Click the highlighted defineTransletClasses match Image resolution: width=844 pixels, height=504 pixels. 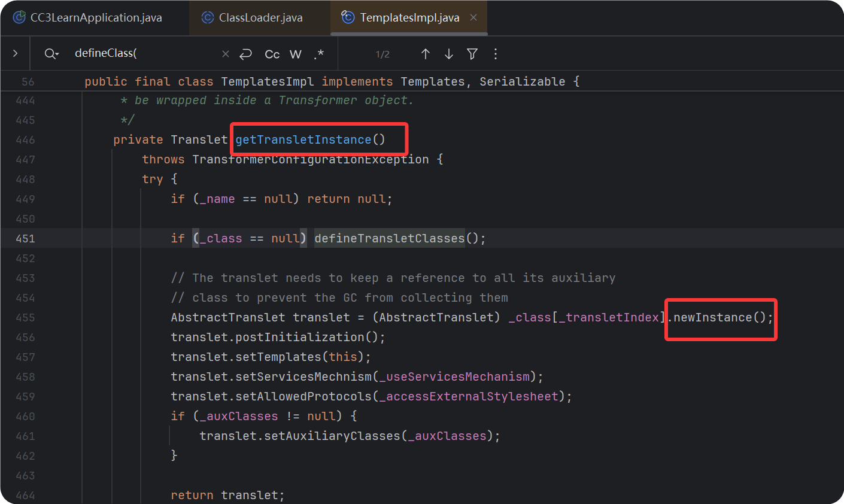(x=390, y=238)
